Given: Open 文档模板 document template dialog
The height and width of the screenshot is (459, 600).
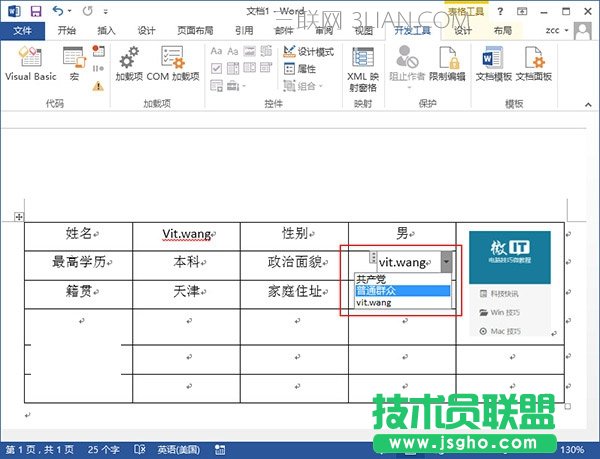Looking at the screenshot, I should 494,63.
